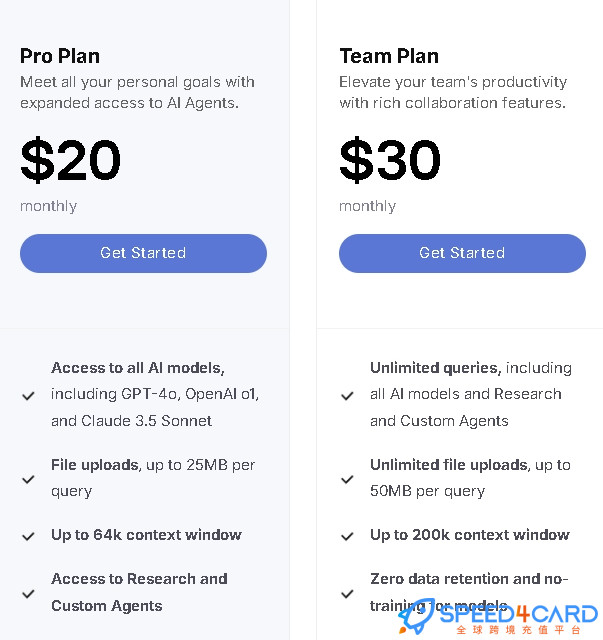Click the Team Plan heading
Viewport: 603px width, 640px height.
[x=389, y=56]
